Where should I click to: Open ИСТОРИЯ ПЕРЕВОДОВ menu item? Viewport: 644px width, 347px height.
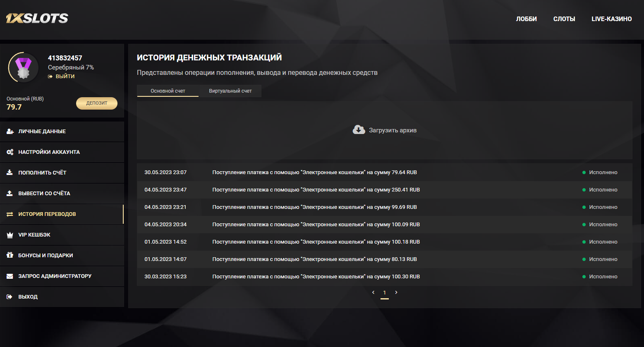[62, 214]
